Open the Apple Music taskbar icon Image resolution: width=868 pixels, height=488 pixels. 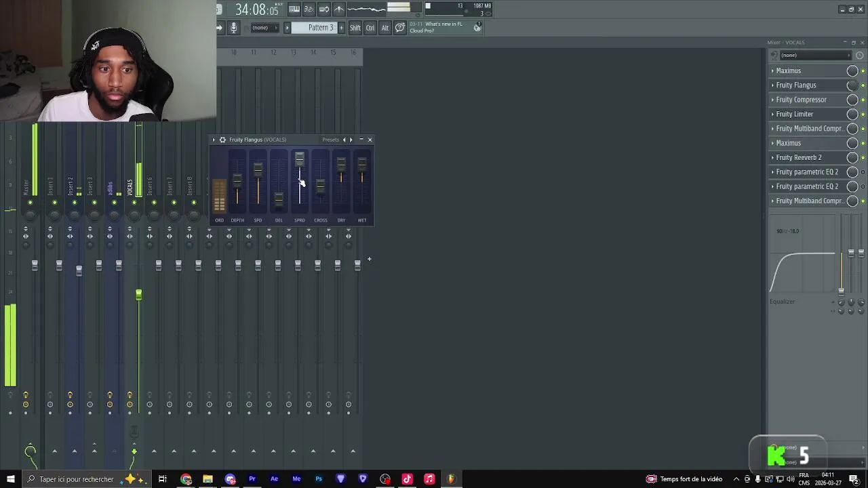click(429, 479)
